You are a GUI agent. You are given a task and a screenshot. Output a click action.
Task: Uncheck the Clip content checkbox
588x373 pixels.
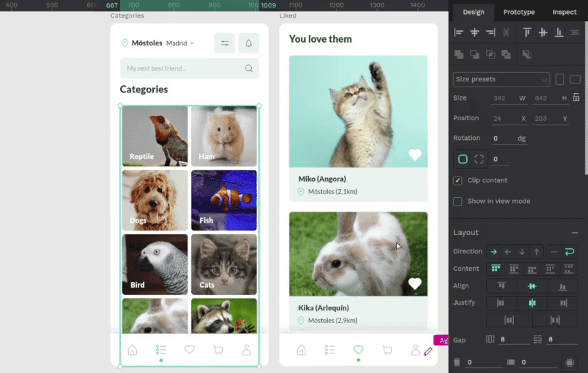(x=458, y=181)
